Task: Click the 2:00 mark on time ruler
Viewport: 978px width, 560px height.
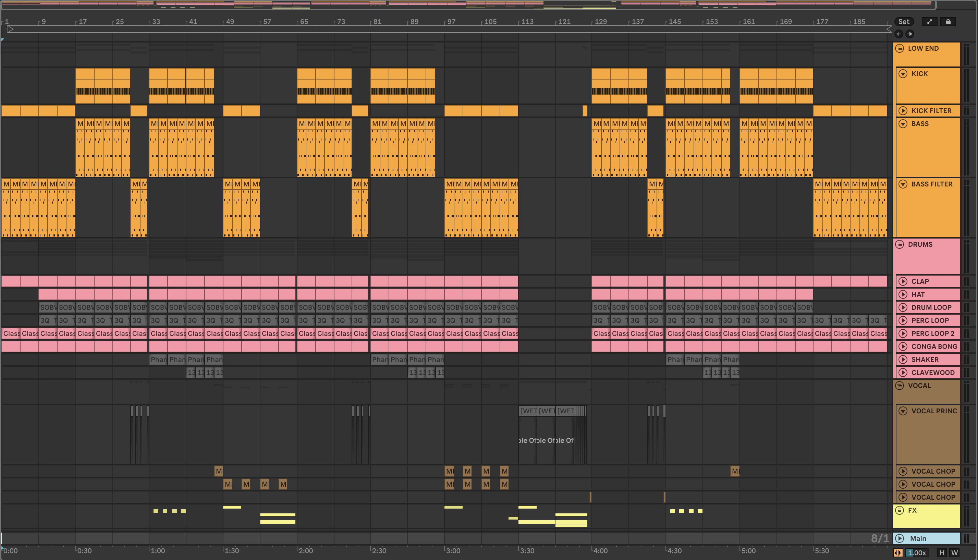Action: (x=305, y=550)
